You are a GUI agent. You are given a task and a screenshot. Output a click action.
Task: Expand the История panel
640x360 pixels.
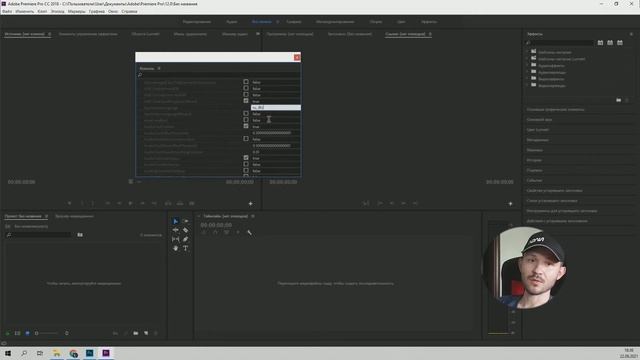coord(534,160)
